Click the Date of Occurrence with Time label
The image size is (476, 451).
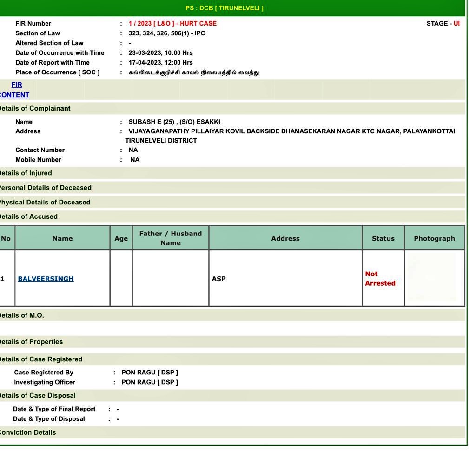[x=60, y=53]
